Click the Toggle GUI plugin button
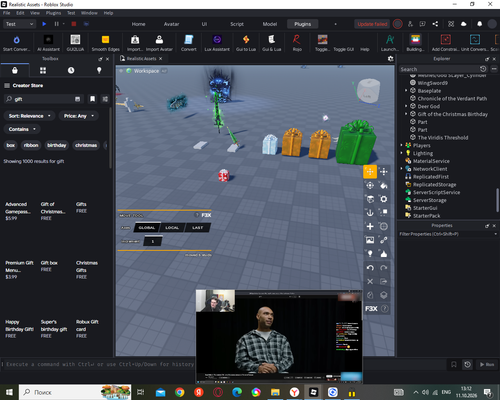Image resolution: width=500 pixels, height=400 pixels. 343,49
